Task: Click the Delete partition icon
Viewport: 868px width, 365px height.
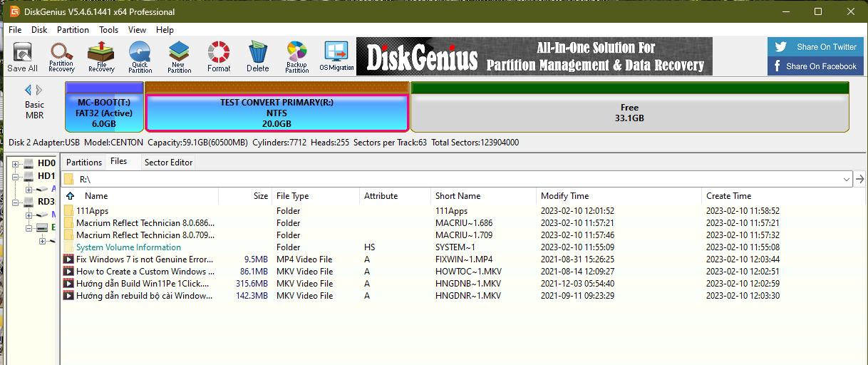Action: coord(257,57)
